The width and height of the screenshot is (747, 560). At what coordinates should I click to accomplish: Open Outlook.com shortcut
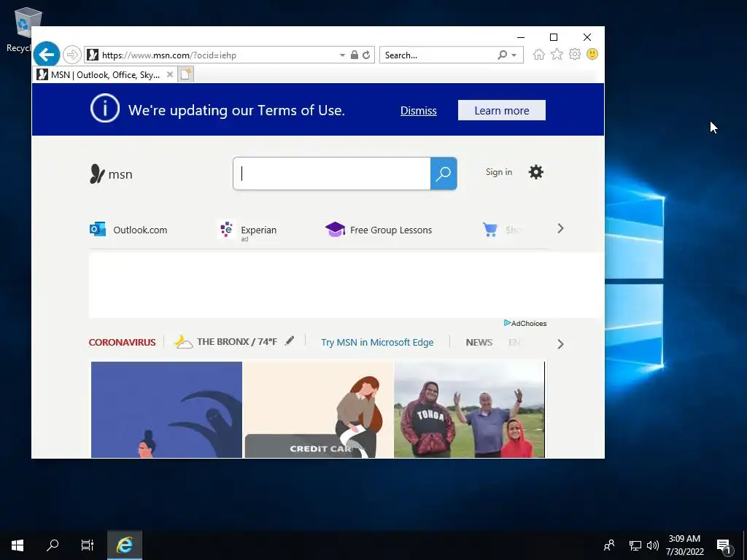(128, 230)
